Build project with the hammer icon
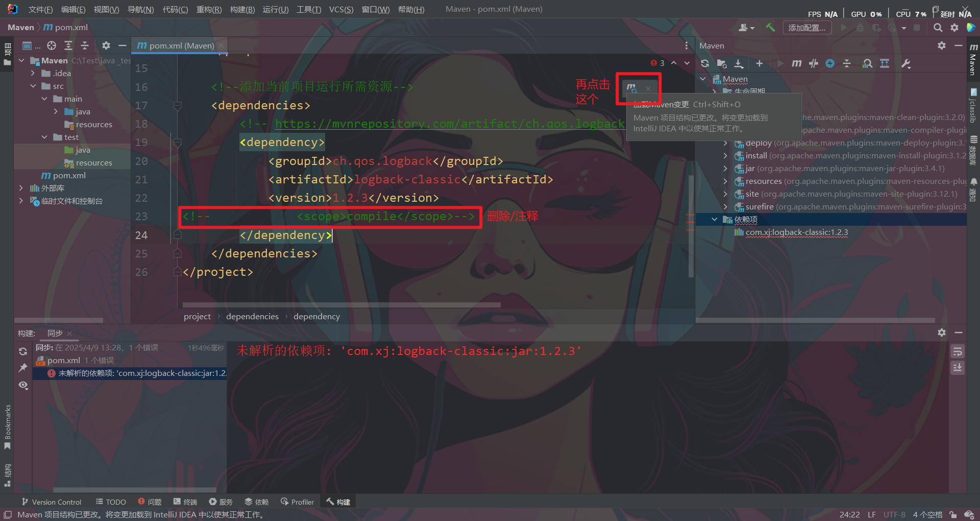The height and width of the screenshot is (521, 980). (770, 28)
